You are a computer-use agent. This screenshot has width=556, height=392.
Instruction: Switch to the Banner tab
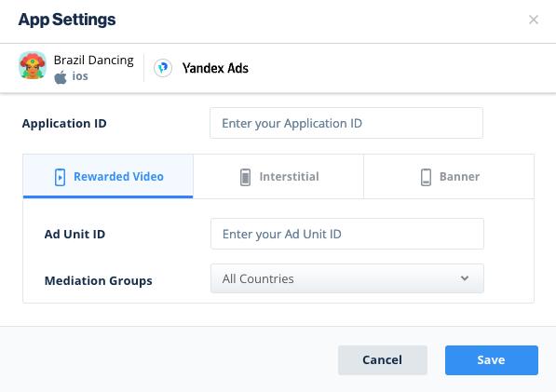pos(449,176)
